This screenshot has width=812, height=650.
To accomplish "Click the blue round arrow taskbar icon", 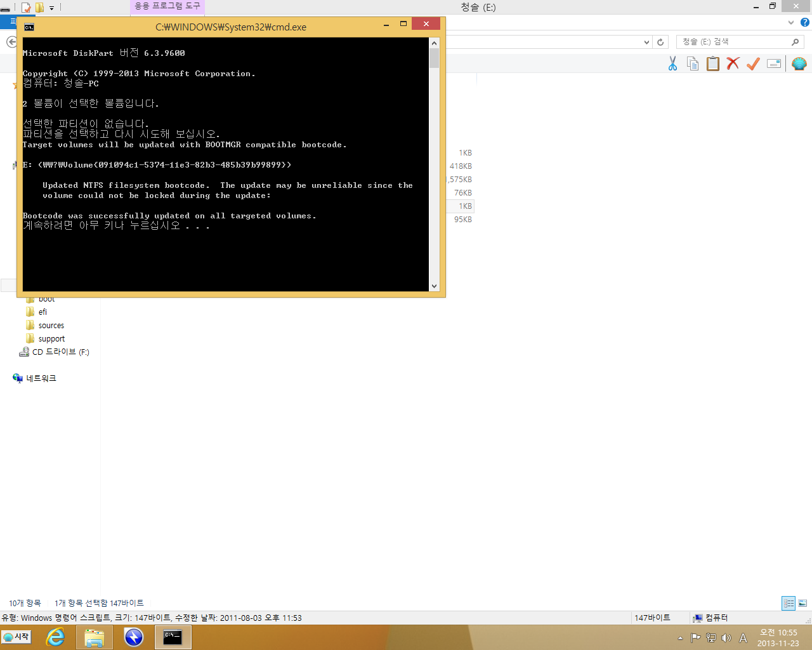I will pos(134,637).
